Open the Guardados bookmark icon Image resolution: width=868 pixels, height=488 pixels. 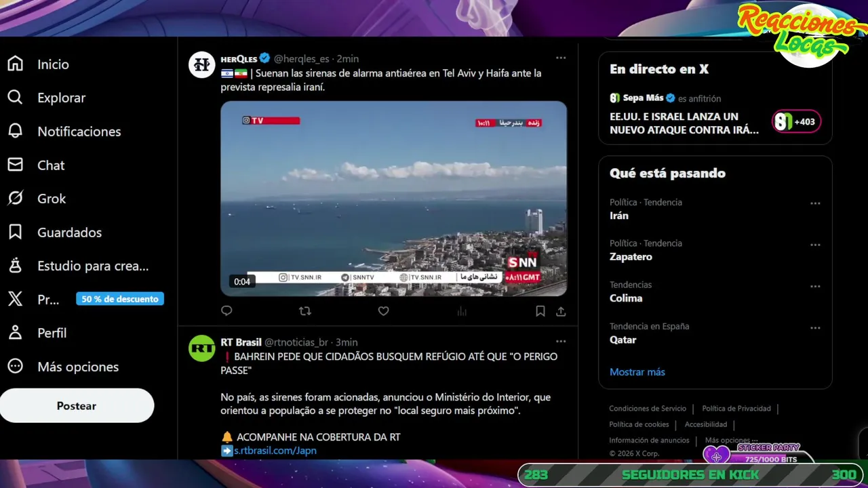15,232
